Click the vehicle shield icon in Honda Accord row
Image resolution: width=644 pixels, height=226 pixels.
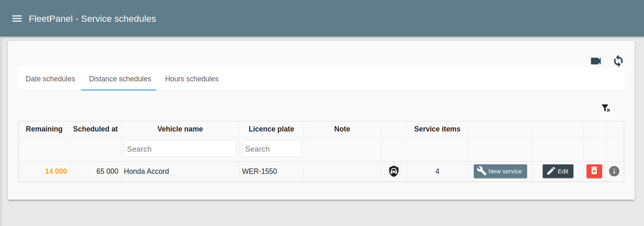tap(393, 171)
